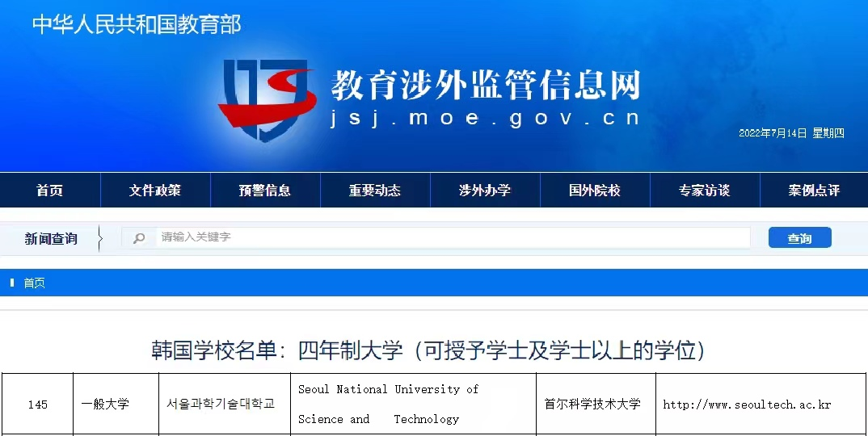The height and width of the screenshot is (436, 868).
Task: Focus the 请输入关键字 search field
Action: pos(436,237)
